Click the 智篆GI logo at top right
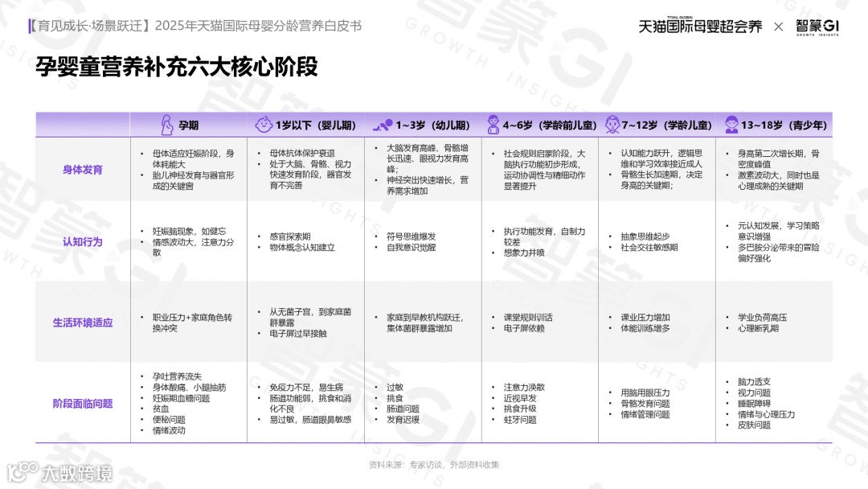The image size is (868, 489). (x=817, y=27)
